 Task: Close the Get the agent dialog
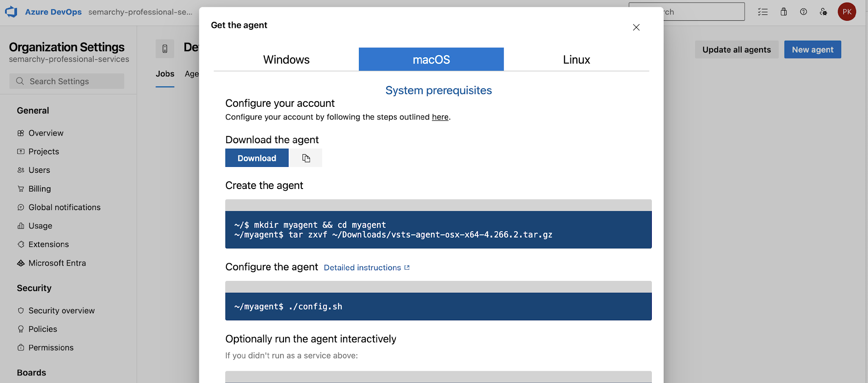pos(636,28)
